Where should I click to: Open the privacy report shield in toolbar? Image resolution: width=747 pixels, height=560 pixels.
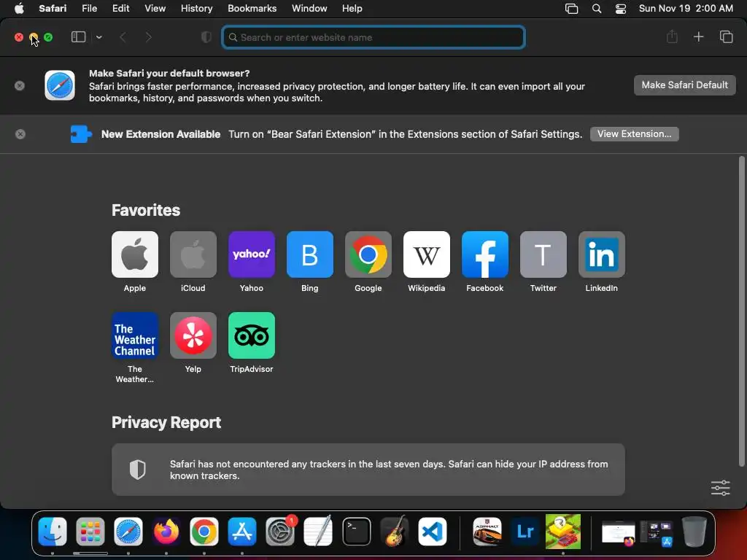click(206, 37)
